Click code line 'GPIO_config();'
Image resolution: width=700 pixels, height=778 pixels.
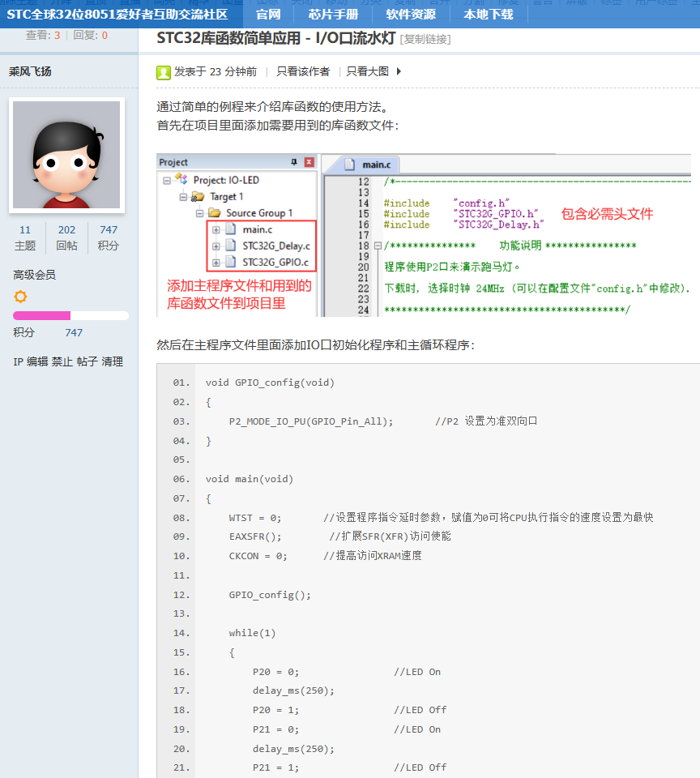(x=270, y=594)
